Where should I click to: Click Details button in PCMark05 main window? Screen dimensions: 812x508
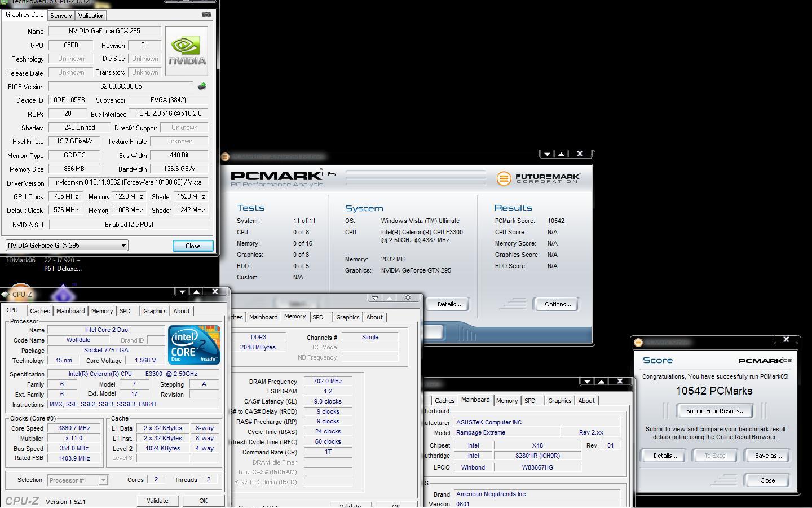(x=449, y=304)
